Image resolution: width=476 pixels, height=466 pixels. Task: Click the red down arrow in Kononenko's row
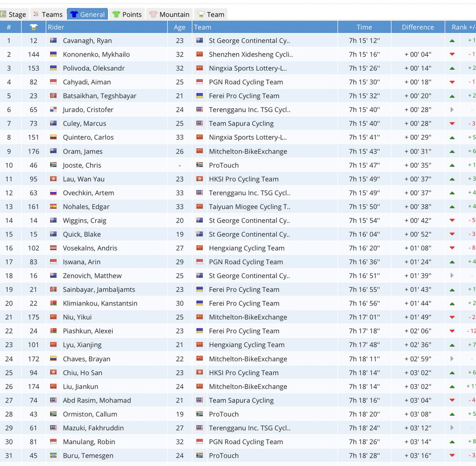coord(452,55)
